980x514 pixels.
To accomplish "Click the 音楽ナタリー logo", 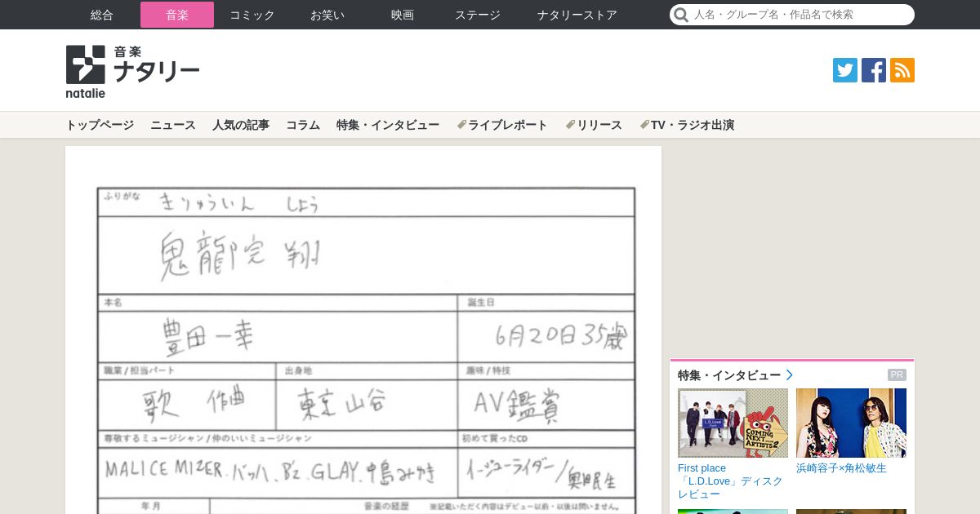I will tap(132, 72).
